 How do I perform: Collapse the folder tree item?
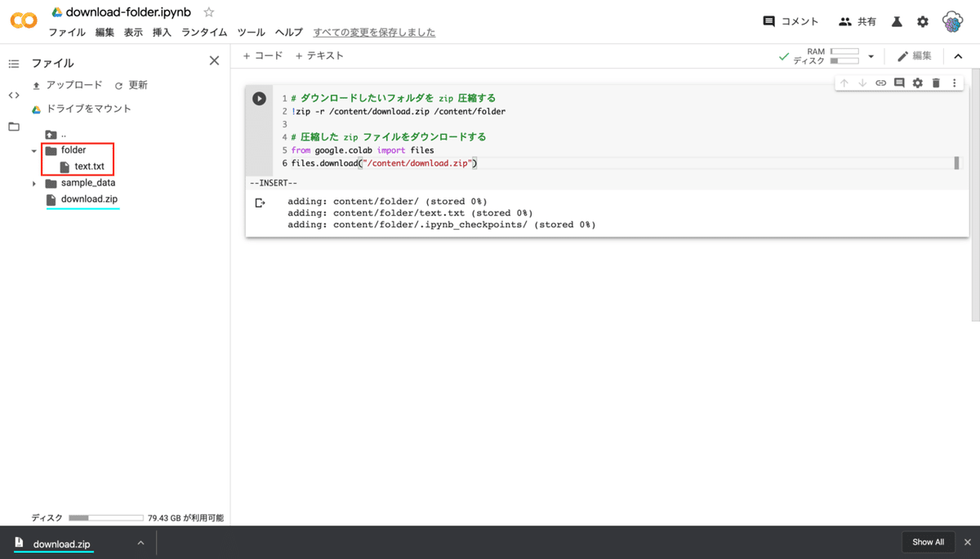pyautogui.click(x=34, y=150)
